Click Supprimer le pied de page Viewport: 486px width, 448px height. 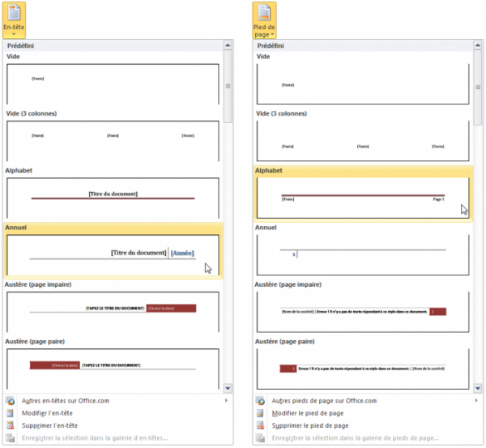pos(368,425)
